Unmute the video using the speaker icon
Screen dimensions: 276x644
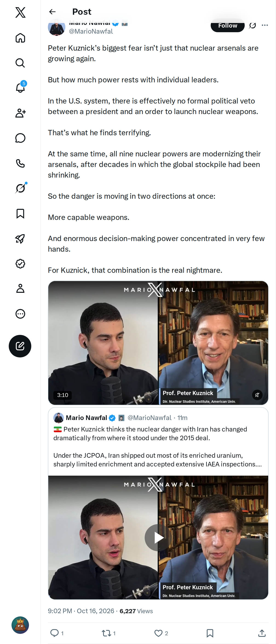[257, 395]
